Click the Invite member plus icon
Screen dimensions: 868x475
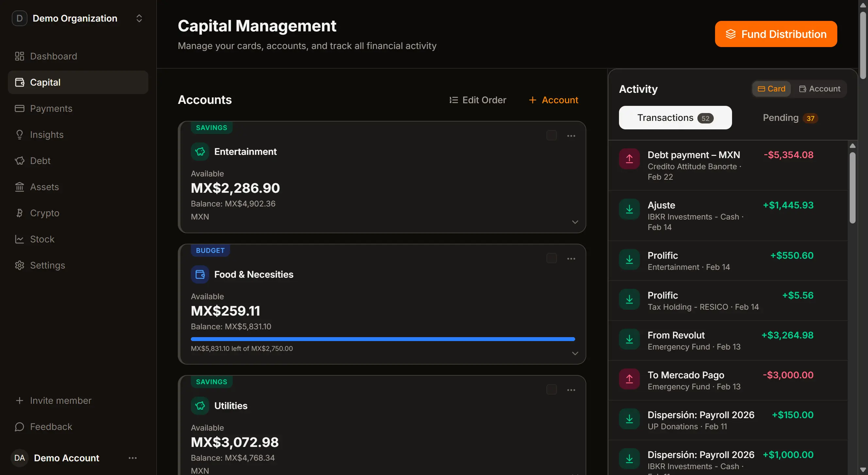click(20, 400)
